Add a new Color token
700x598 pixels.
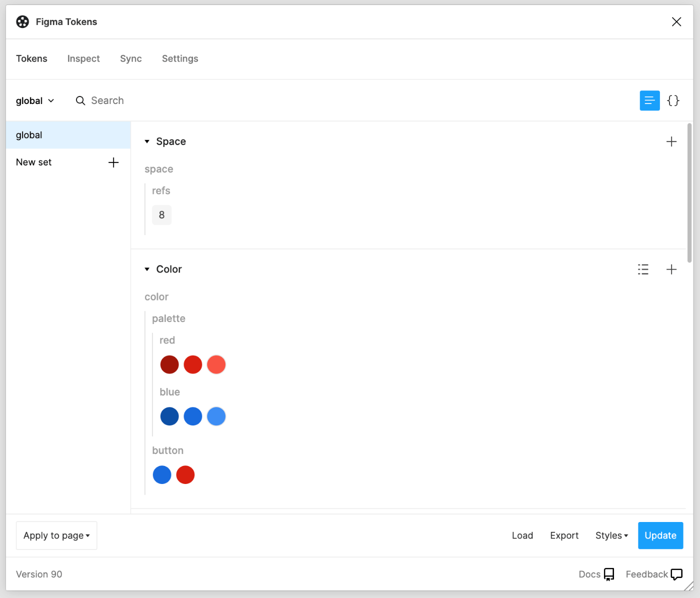click(x=671, y=269)
